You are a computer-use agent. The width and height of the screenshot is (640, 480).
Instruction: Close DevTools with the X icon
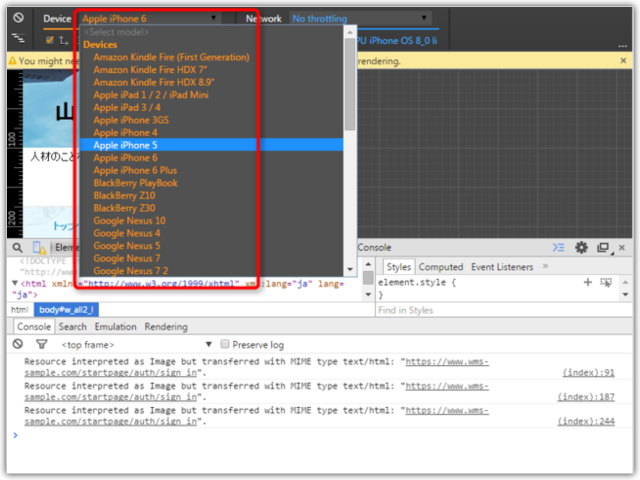(622, 248)
